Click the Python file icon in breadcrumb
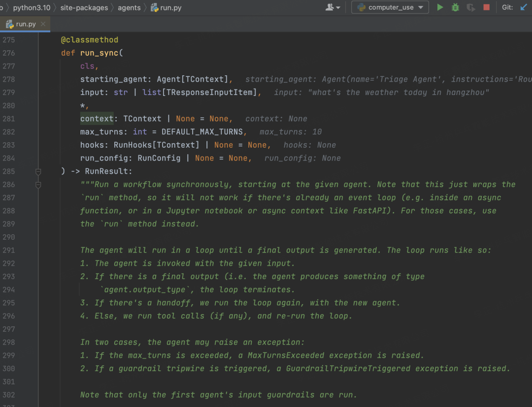This screenshot has height=407, width=532. point(155,7)
